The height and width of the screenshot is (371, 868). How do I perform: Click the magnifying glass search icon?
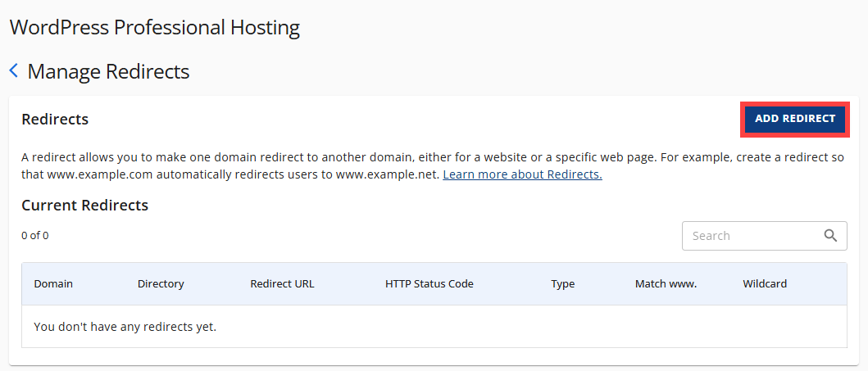pyautogui.click(x=830, y=236)
